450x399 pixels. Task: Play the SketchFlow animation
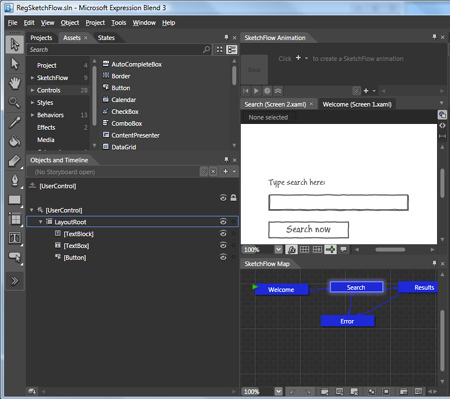click(256, 91)
